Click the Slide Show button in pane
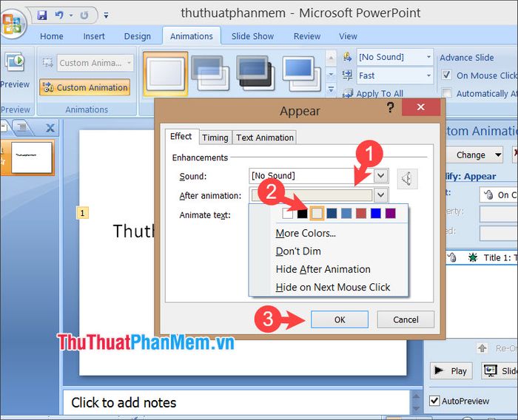Image resolution: width=518 pixels, height=420 pixels. tap(499, 370)
